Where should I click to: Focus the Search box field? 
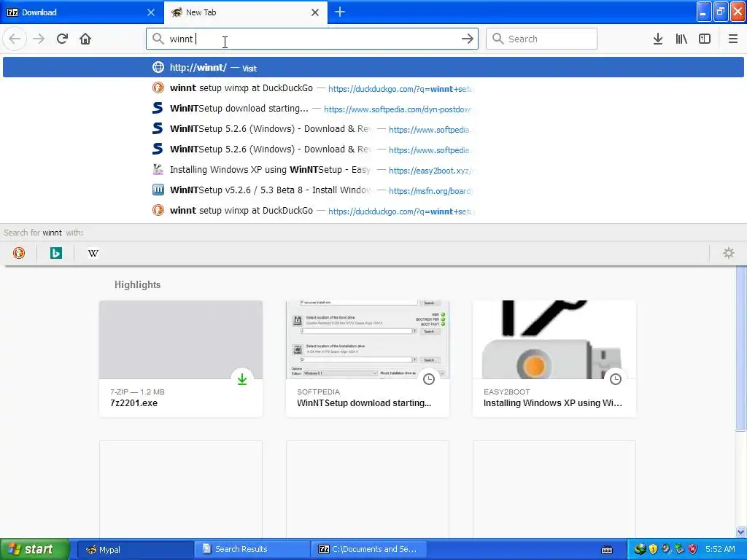tap(541, 39)
